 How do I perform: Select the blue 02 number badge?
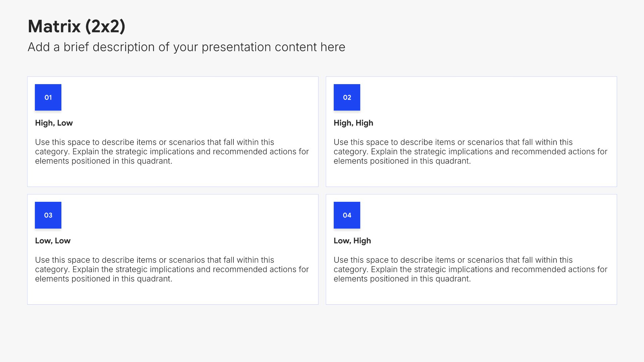point(347,97)
